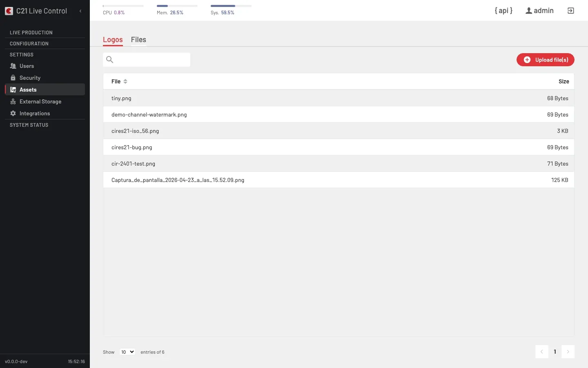Select the Logos tab

click(x=113, y=40)
